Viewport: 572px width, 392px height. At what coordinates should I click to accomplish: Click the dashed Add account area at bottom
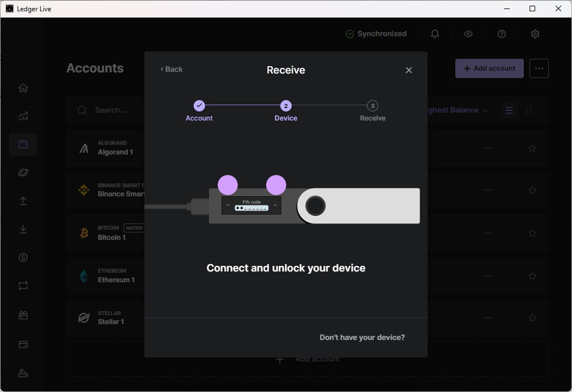[x=307, y=359]
